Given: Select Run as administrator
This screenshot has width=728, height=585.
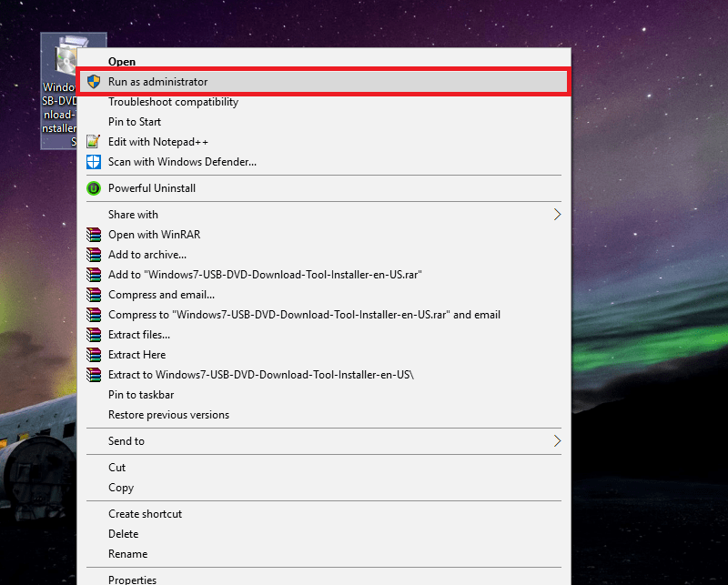Looking at the screenshot, I should tap(324, 82).
